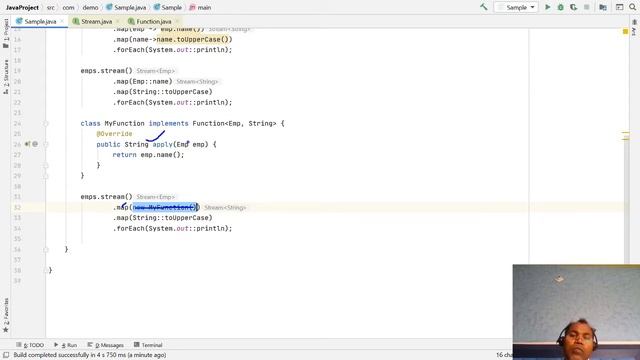
Task: Close the Sample.java tab
Action: click(x=62, y=21)
